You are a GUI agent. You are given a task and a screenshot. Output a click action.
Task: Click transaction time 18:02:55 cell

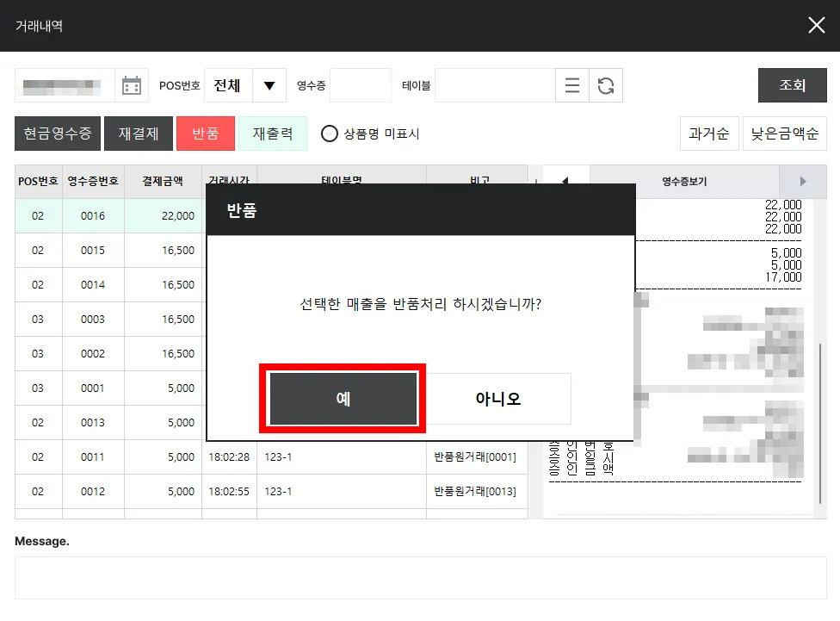pyautogui.click(x=229, y=491)
